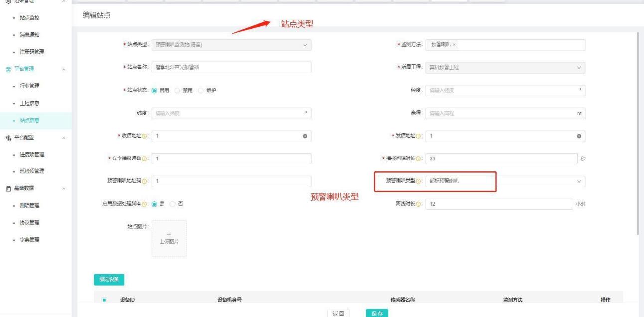The image size is (644, 317).
Task: Clear the 发信地址 field with its clear icon
Action: pyautogui.click(x=579, y=136)
